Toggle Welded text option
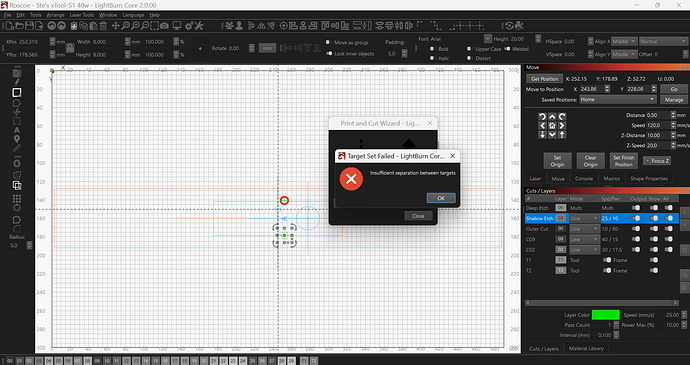Screen dimensions: 690x365 (x=507, y=49)
